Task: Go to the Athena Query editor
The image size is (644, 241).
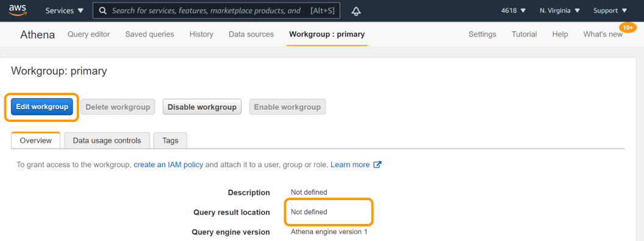Action: tap(88, 35)
